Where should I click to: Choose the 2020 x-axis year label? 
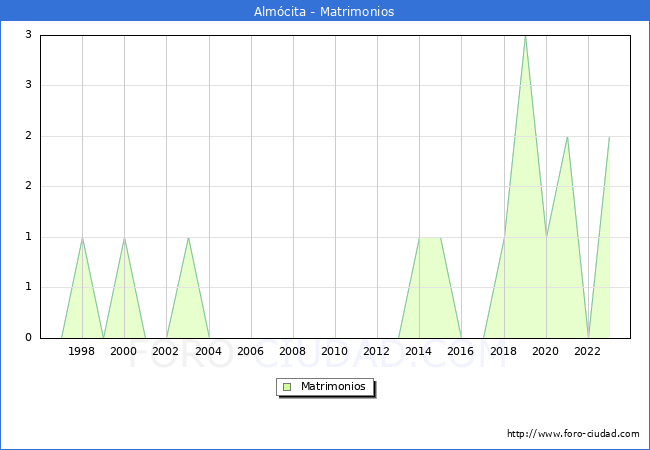[x=546, y=352]
